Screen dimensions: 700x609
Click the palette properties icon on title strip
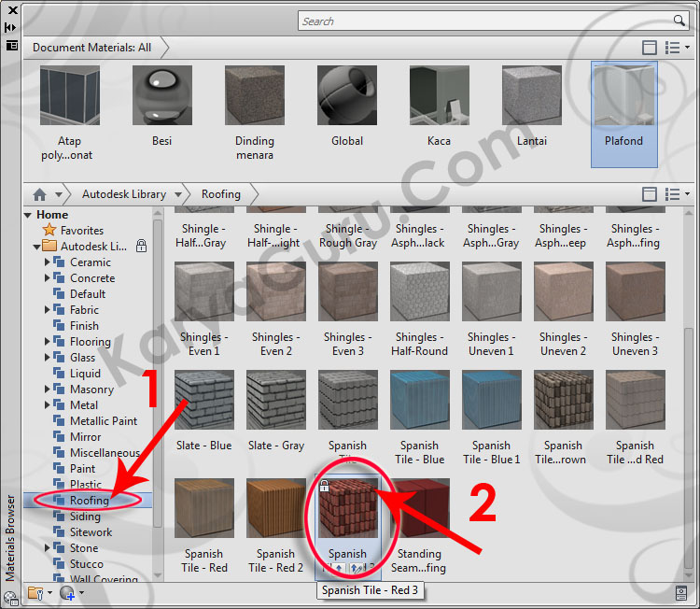click(11, 44)
